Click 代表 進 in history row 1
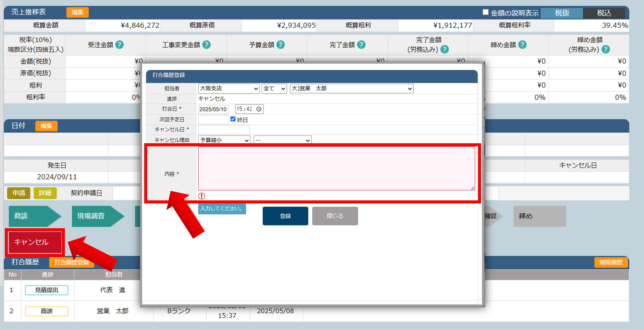The height and width of the screenshot is (330, 644). pyautogui.click(x=113, y=290)
